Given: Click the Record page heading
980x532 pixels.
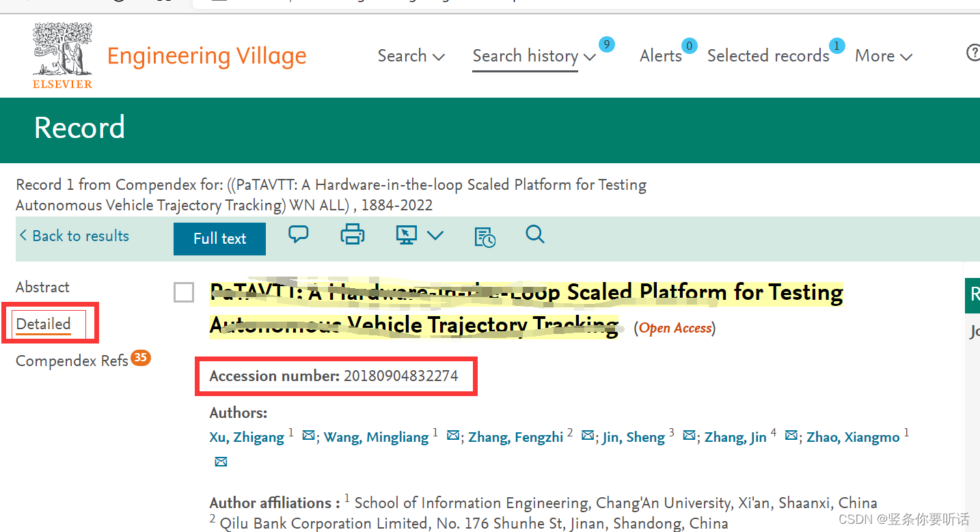Looking at the screenshot, I should click(80, 128).
